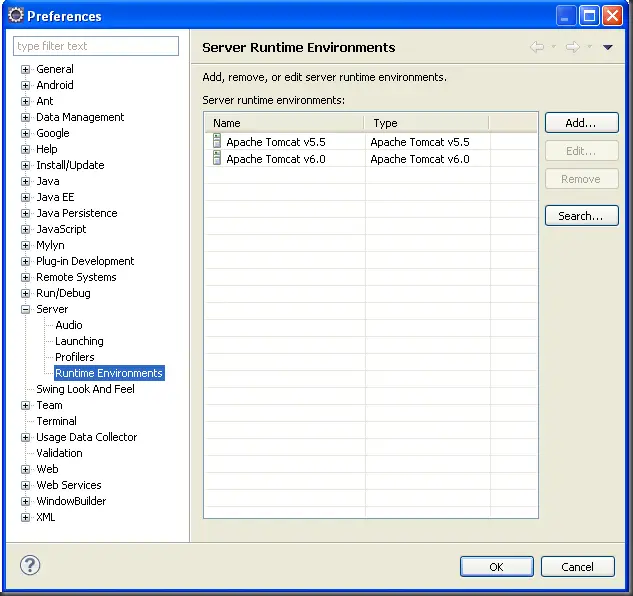
Task: Click the Search... button
Action: [581, 216]
